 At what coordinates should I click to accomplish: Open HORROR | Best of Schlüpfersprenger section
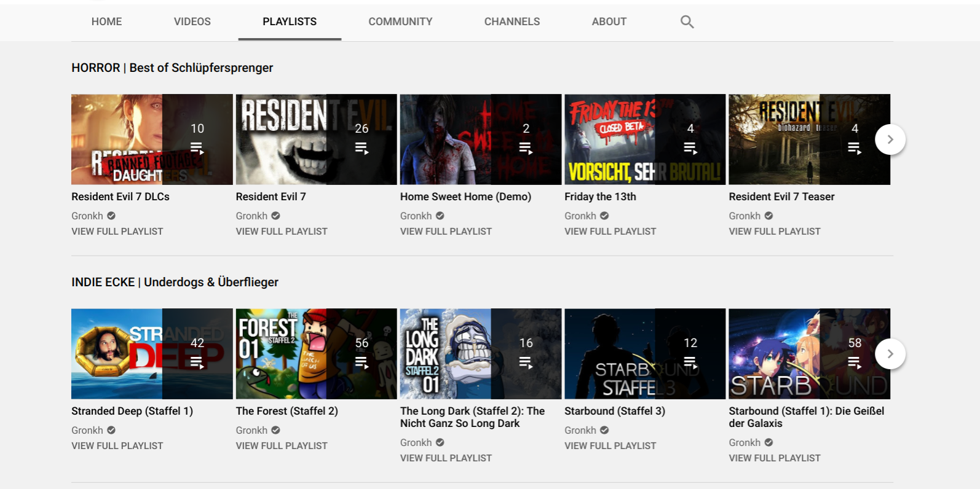[172, 68]
